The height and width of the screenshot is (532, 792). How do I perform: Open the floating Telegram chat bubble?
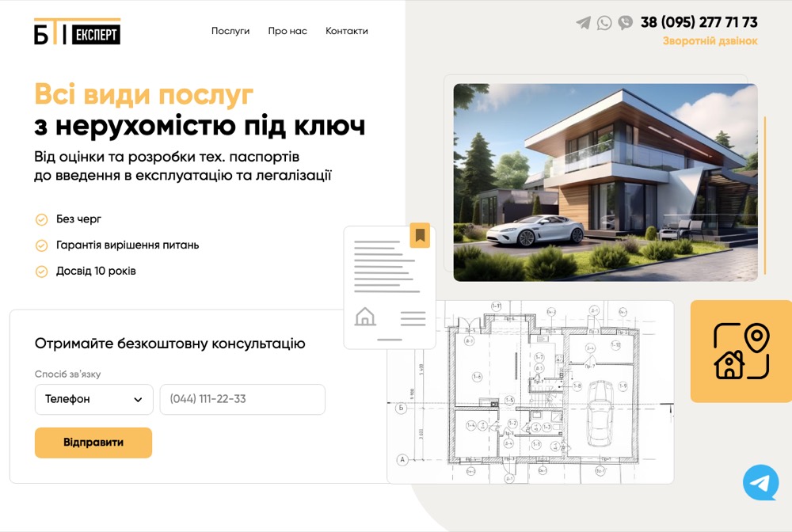(x=760, y=483)
